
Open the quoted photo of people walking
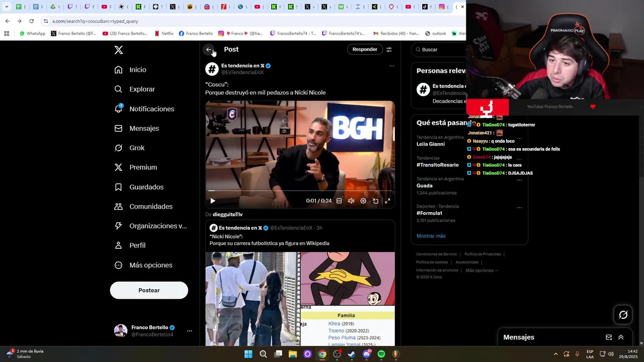[253, 299]
